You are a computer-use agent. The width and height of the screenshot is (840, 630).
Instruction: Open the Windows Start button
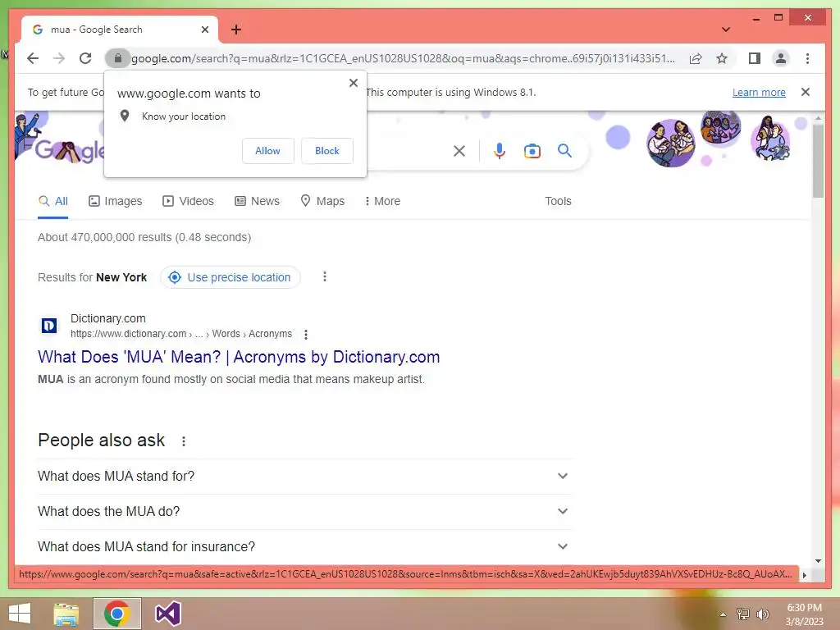20,614
